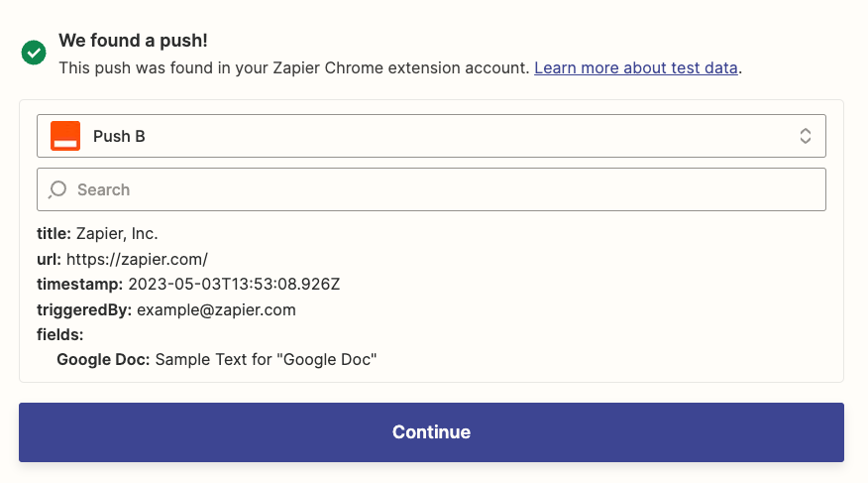The height and width of the screenshot is (483, 868).
Task: Click the 2023-05-03 timestamp value
Action: coord(234,285)
